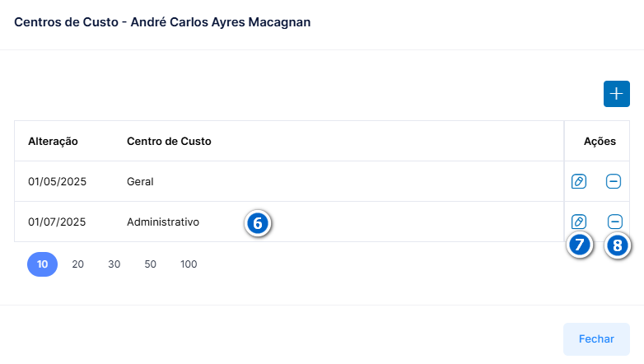Click the Alteração column header
This screenshot has height=364, width=644.
[53, 142]
